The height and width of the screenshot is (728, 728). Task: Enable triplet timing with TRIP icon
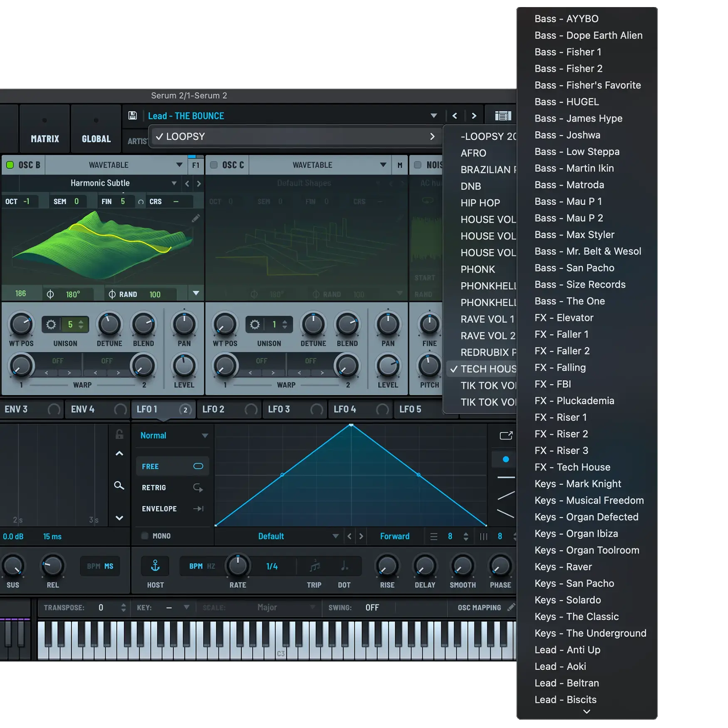click(314, 566)
